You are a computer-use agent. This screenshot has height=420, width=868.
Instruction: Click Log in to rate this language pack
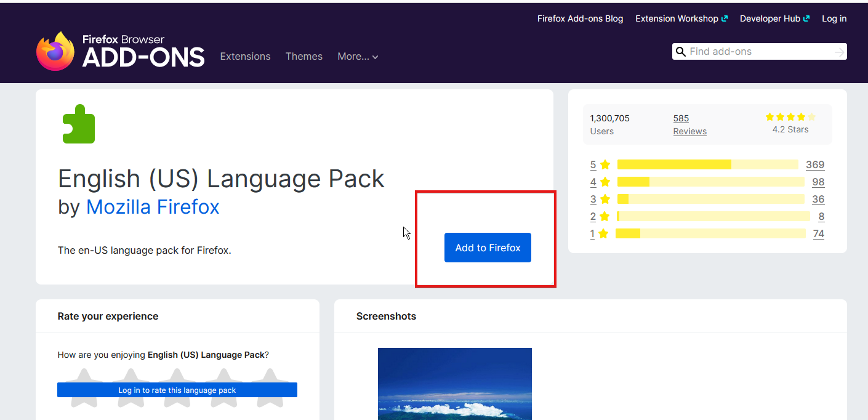[177, 390]
